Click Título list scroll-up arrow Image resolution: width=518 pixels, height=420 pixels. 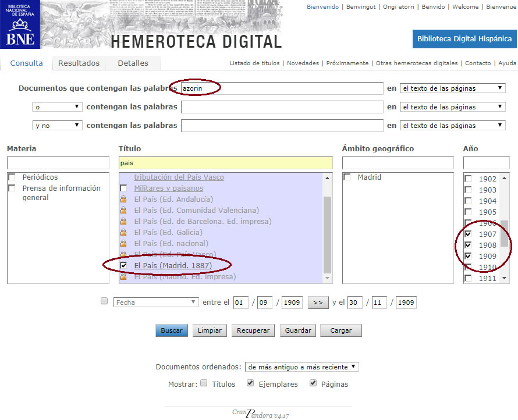pos(327,178)
